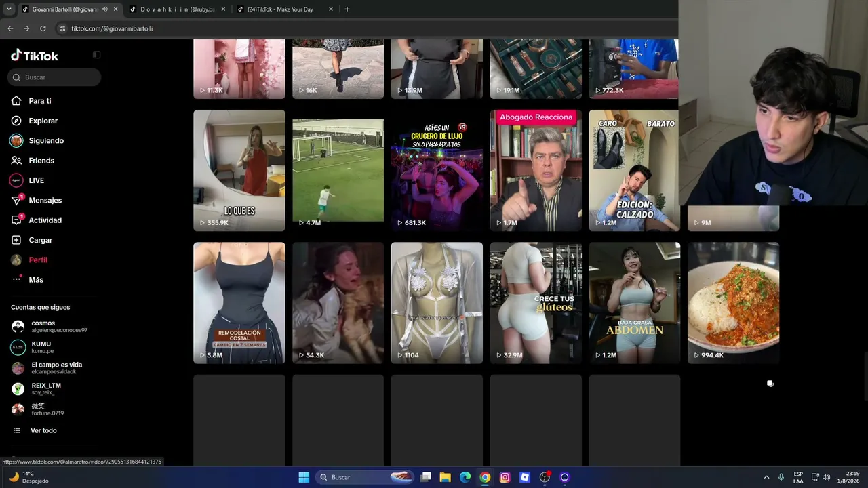Close the Giovanni Bartolli tab
Viewport: 868px width, 488px height.
[x=115, y=9]
